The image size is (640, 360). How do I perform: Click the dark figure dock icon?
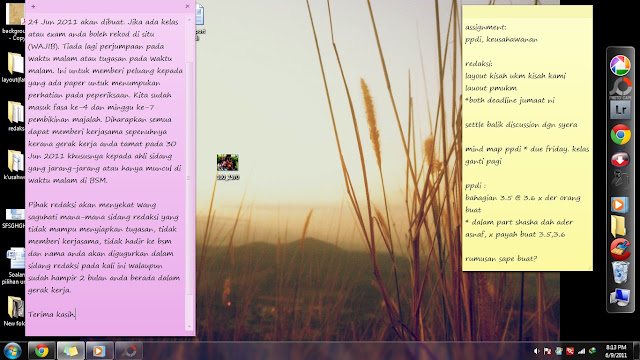(620, 180)
